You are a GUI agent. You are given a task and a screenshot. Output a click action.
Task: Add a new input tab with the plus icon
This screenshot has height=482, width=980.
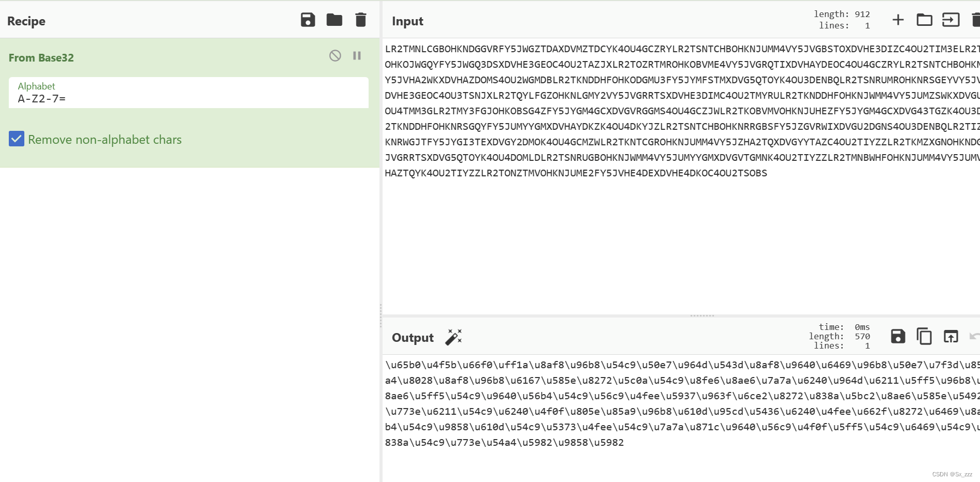tap(898, 20)
